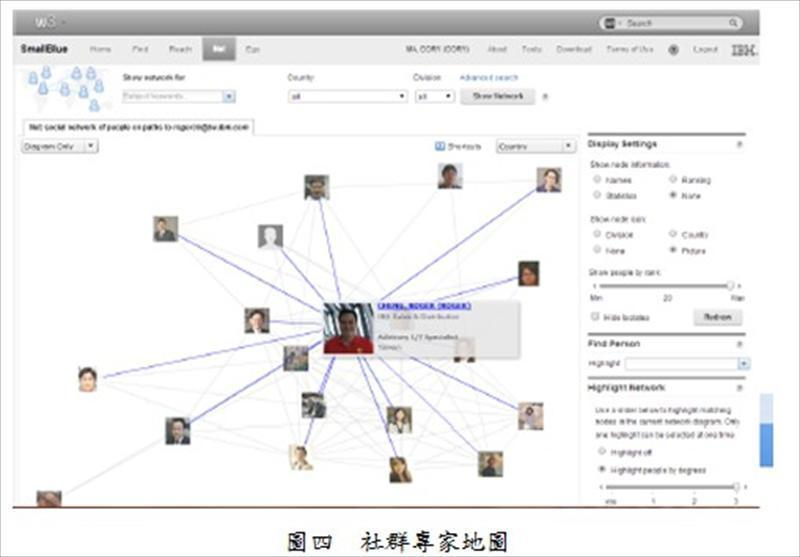
Task: Click the help icon beside Show Network
Action: click(545, 97)
